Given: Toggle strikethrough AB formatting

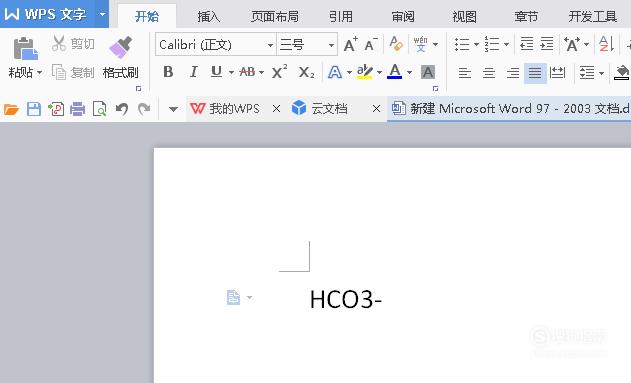Looking at the screenshot, I should [247, 72].
